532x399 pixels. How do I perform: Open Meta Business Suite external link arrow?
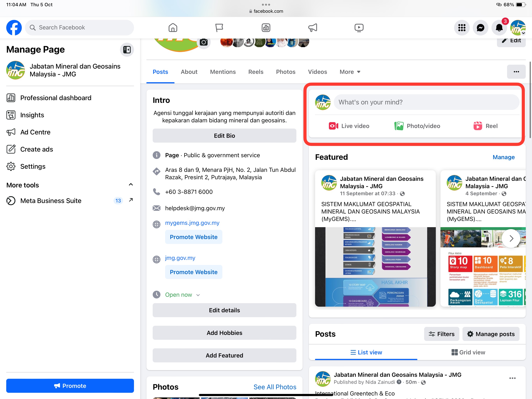coord(131,200)
